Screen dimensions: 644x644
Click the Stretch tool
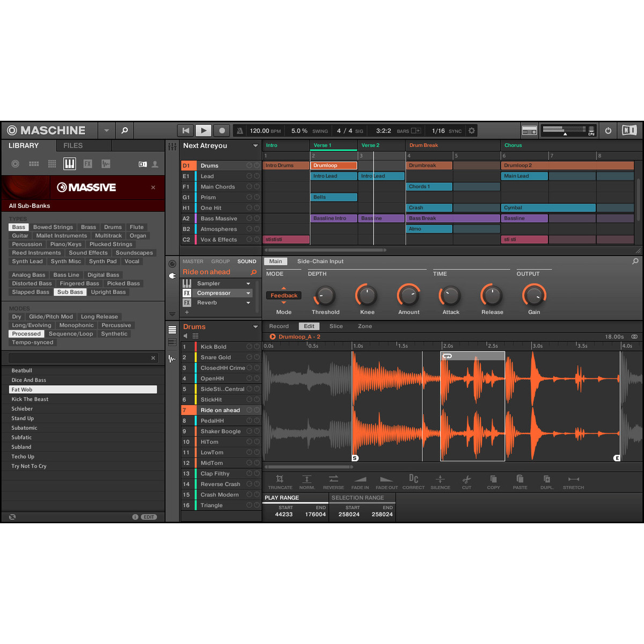tap(573, 481)
